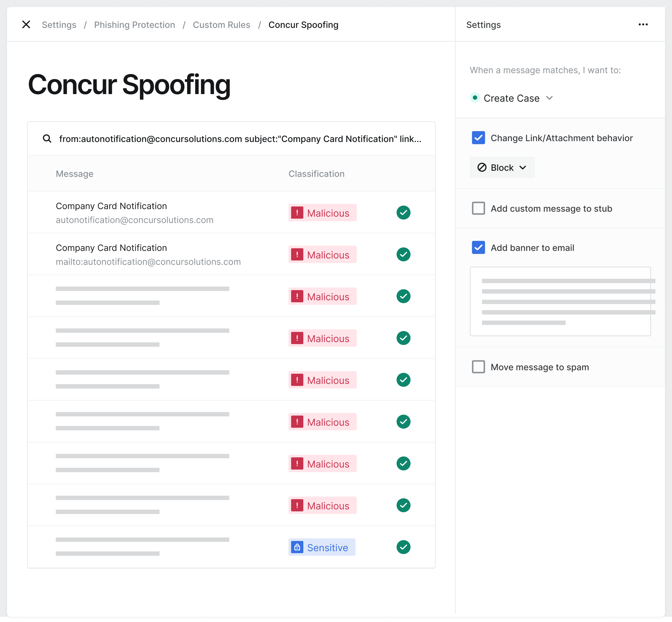Click the search magnifier icon

point(47,139)
